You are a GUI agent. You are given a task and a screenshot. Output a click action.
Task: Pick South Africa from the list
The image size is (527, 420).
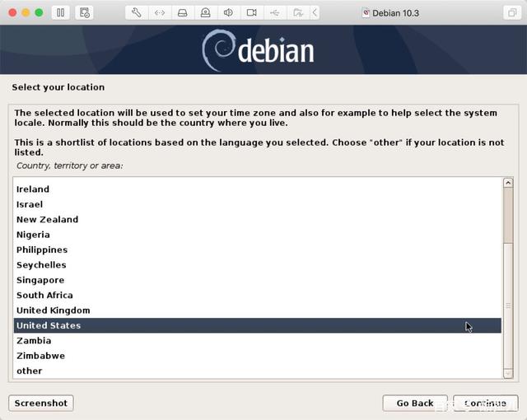click(x=258, y=295)
